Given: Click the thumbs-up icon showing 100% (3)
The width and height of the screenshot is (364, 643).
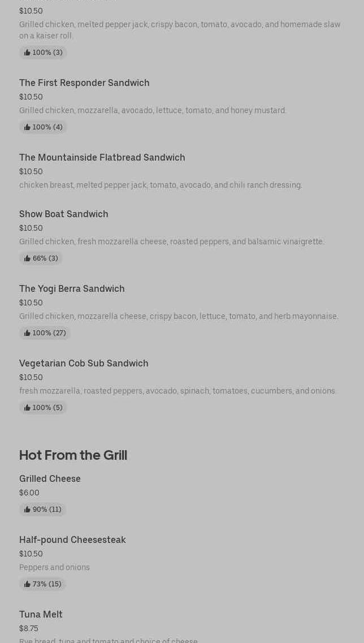Looking at the screenshot, I should click(27, 53).
